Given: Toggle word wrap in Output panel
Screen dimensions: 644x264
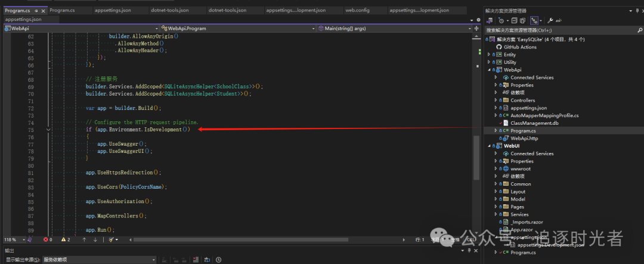Looking at the screenshot, I should pos(207,260).
